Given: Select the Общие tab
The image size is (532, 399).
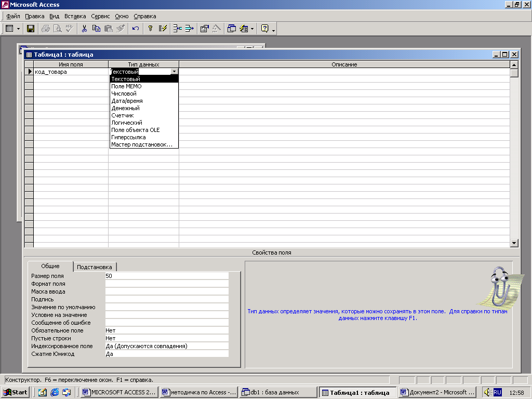Looking at the screenshot, I should (50, 267).
